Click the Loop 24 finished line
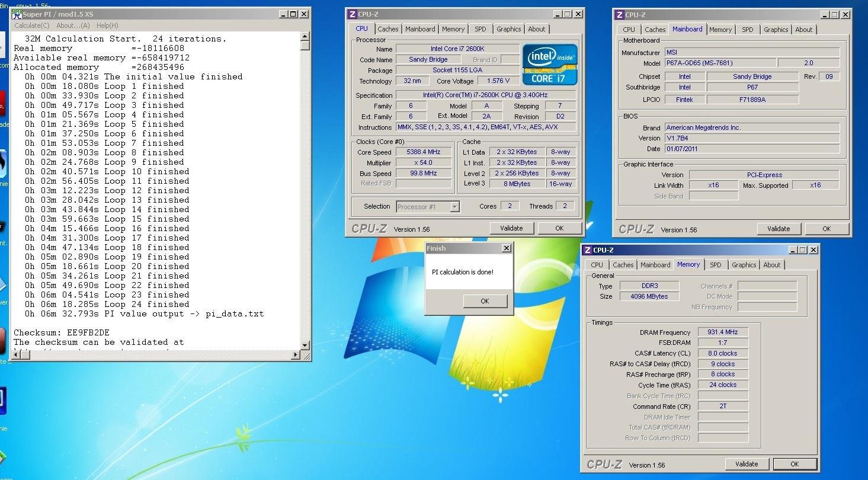868x480 pixels. 107,304
